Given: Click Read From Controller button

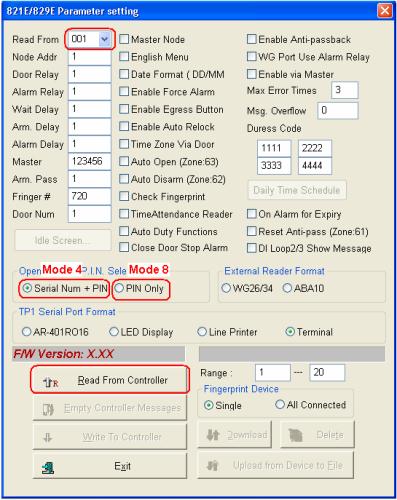Looking at the screenshot, I should [110, 380].
